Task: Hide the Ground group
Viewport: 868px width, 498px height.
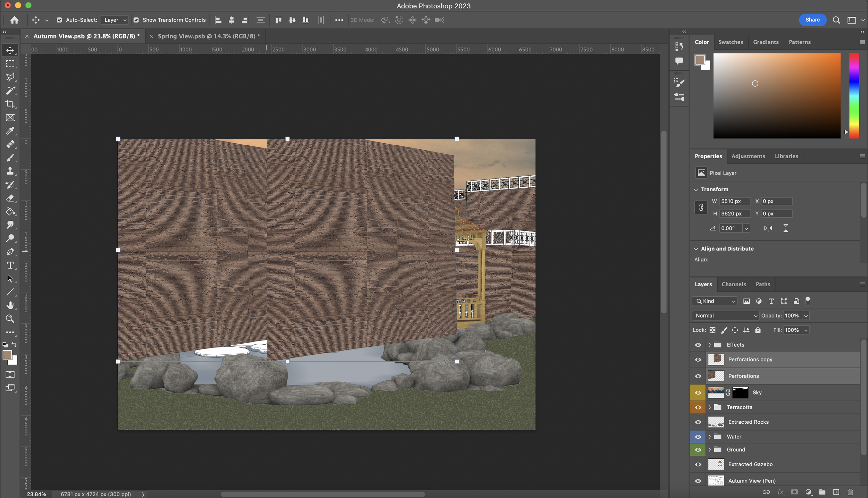Action: (698, 450)
